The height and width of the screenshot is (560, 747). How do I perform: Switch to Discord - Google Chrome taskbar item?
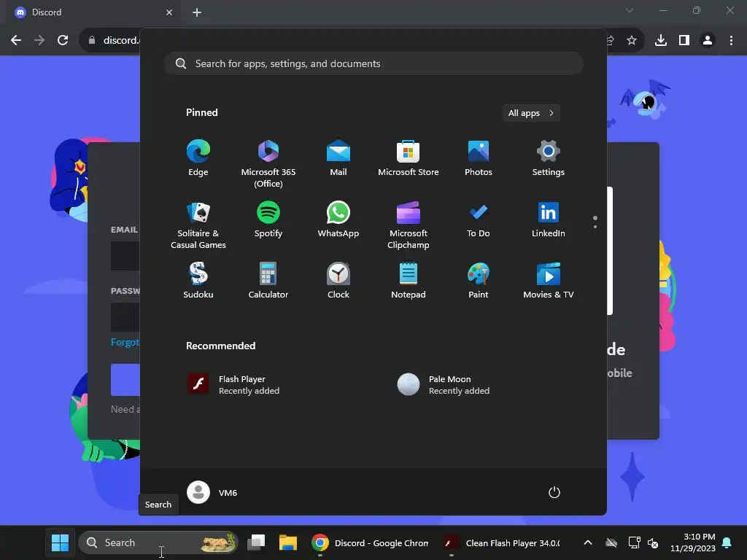click(x=370, y=542)
